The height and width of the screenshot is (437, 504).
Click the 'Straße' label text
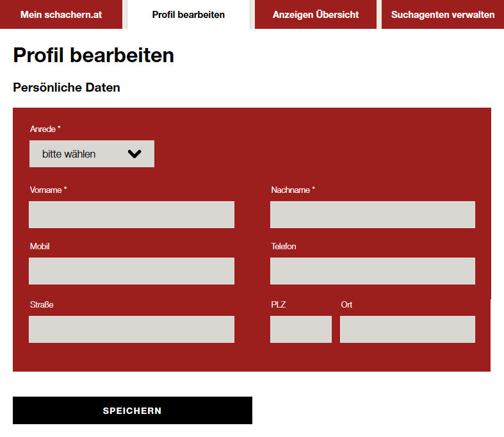pyautogui.click(x=42, y=305)
